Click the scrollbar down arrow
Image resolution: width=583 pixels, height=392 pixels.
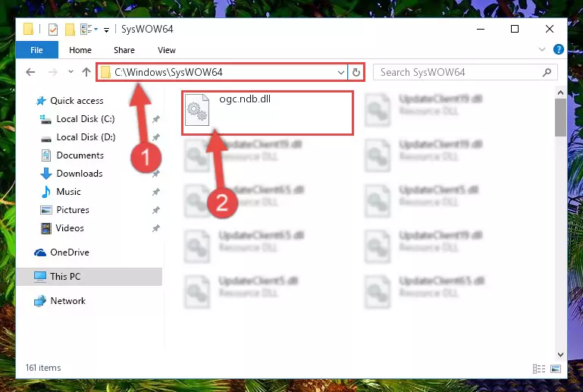tap(560, 355)
